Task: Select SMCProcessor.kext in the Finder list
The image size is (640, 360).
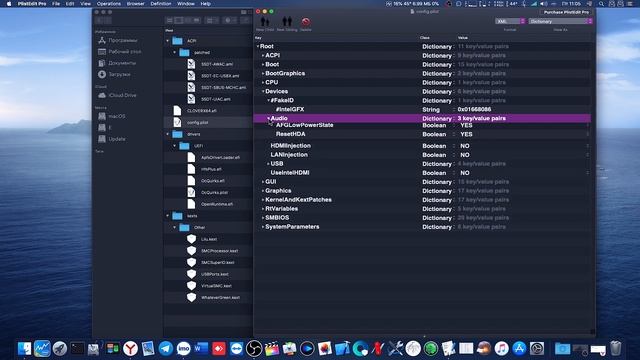Action: [x=219, y=251]
